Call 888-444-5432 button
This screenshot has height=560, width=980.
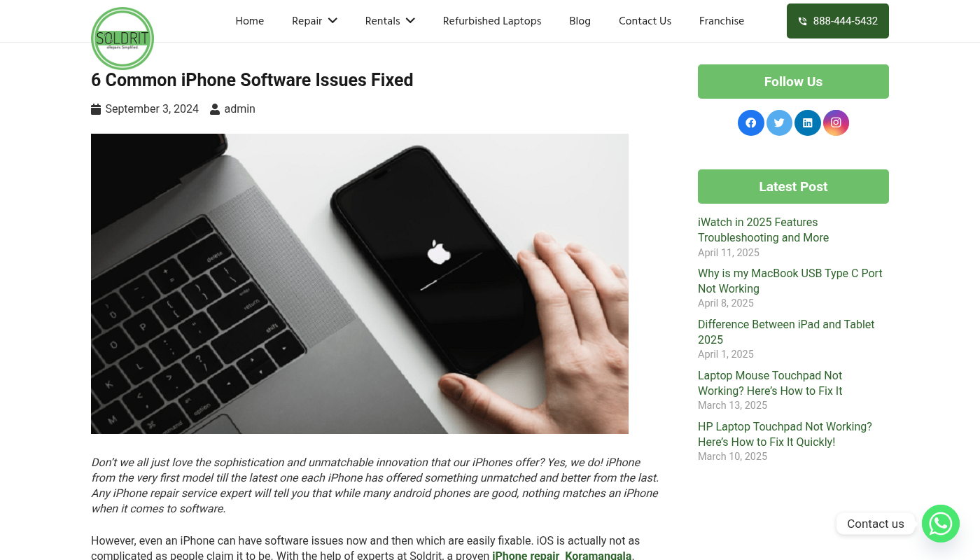coord(838,21)
